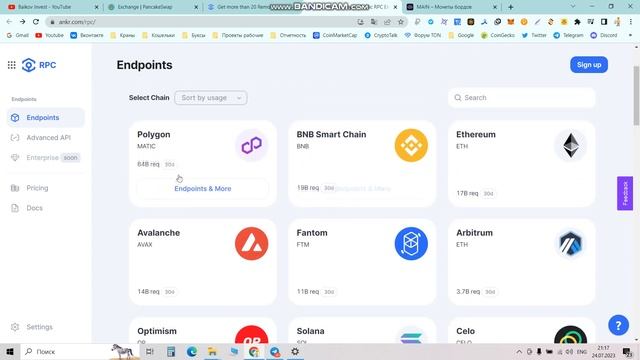Click the Celo logo icon
This screenshot has width=640, height=360.
point(571,335)
